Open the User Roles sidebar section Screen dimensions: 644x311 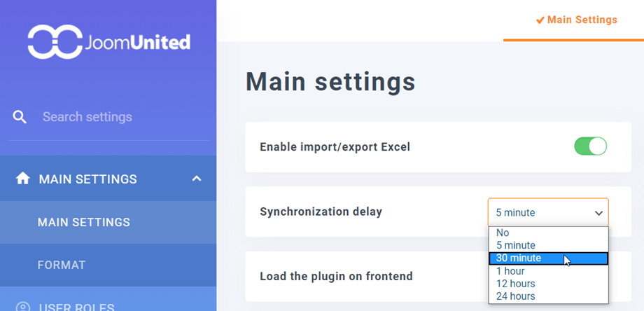tap(77, 307)
